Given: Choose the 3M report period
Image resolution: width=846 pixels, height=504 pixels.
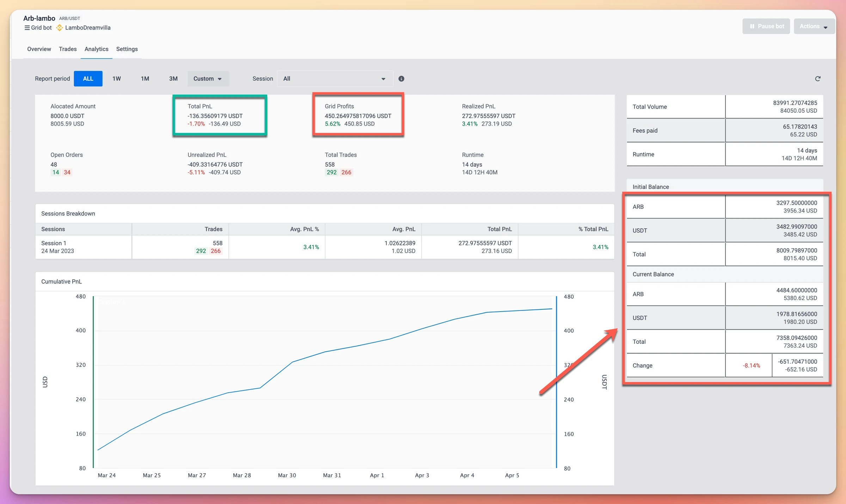Looking at the screenshot, I should click(173, 79).
